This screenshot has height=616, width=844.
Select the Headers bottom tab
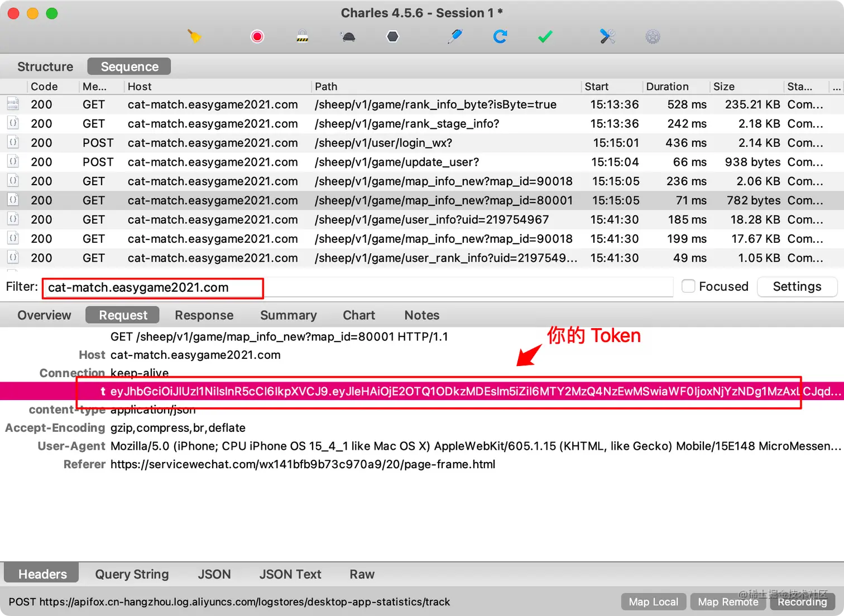point(42,574)
